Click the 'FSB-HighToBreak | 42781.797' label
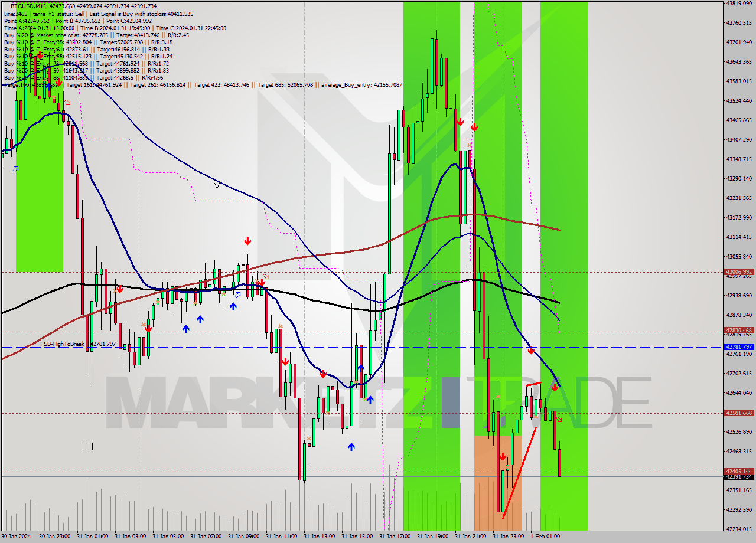756x543 pixels. (78, 344)
